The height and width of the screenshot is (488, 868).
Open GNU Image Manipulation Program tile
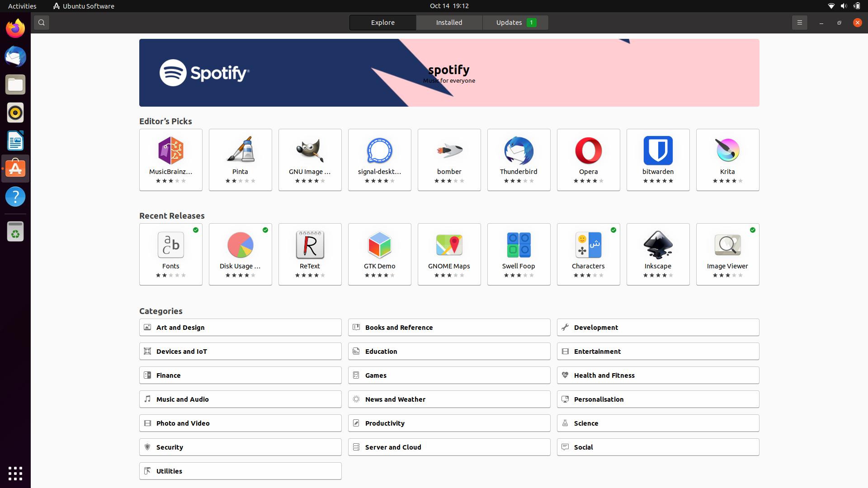[x=310, y=160]
